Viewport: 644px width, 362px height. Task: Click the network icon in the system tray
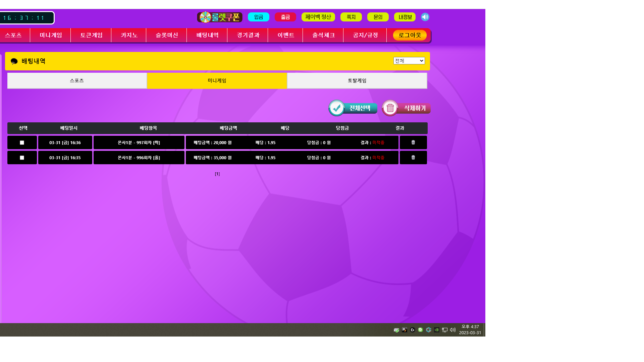tap(445, 330)
